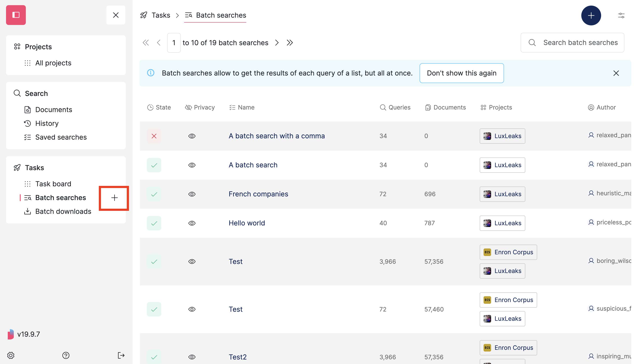Jump to last page with double chevron
This screenshot has height=364, width=636.
tap(290, 43)
